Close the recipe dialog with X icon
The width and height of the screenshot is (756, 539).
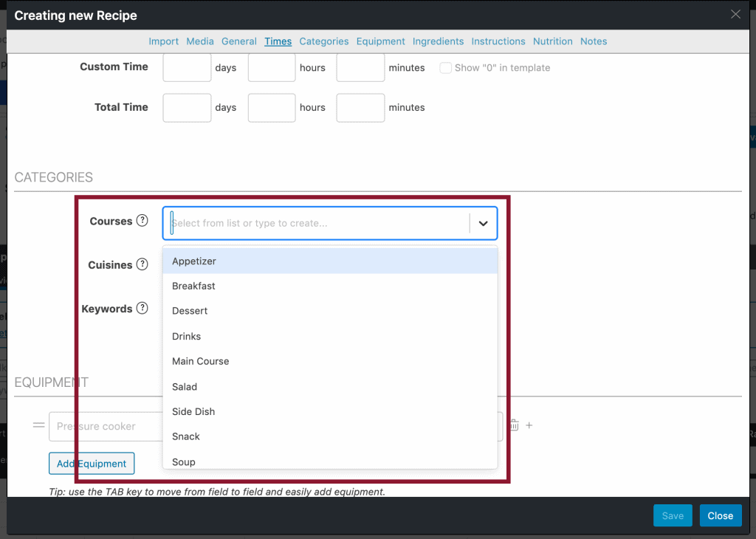point(735,15)
